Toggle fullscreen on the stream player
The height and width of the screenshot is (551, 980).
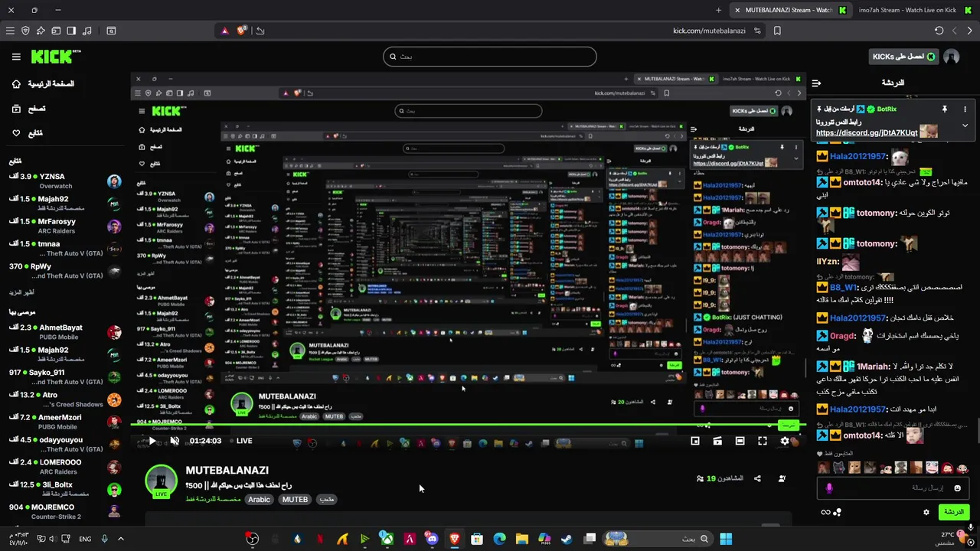(763, 441)
